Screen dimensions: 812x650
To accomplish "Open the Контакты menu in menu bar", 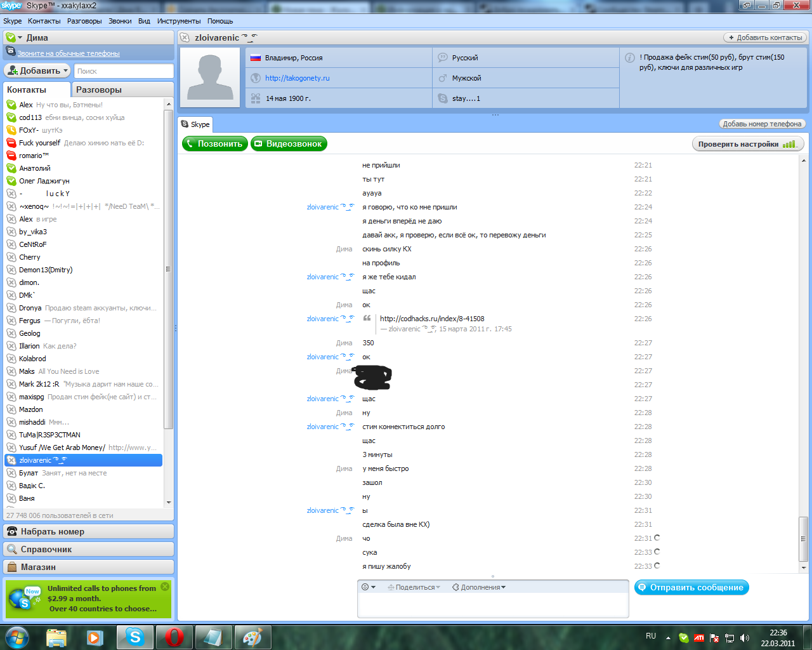I will click(44, 21).
